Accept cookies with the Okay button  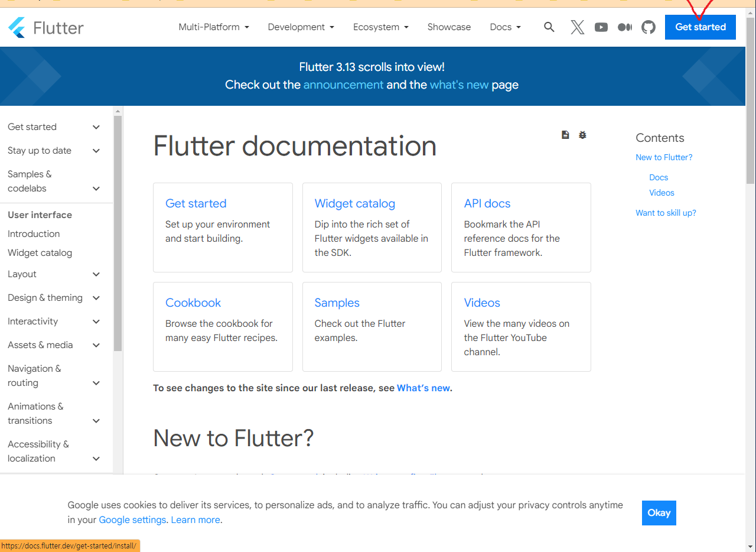[659, 513]
